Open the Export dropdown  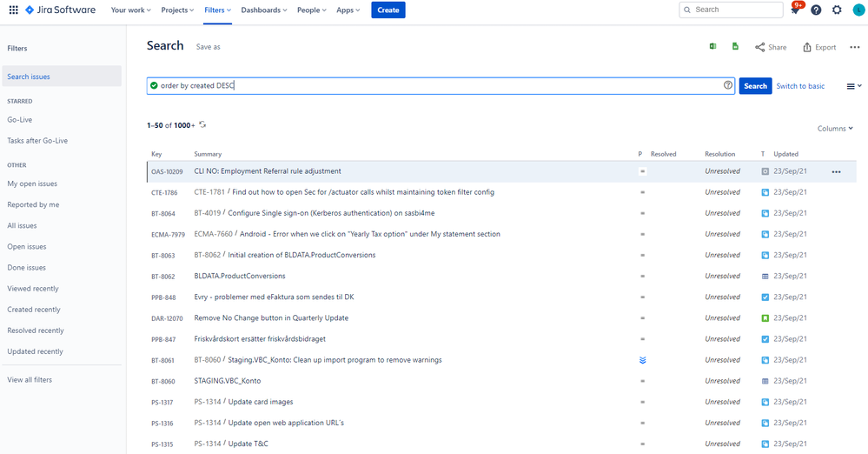pyautogui.click(x=819, y=47)
